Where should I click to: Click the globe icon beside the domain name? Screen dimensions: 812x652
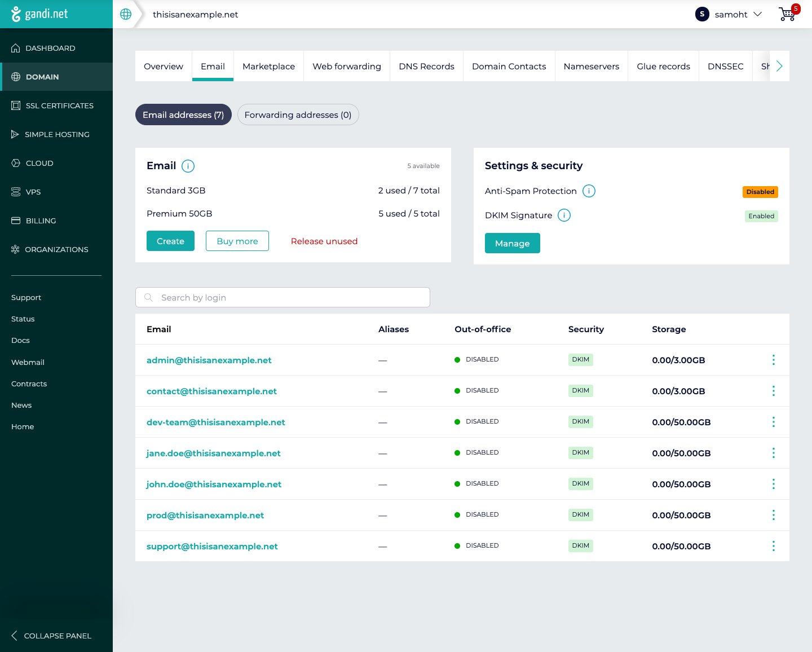126,14
